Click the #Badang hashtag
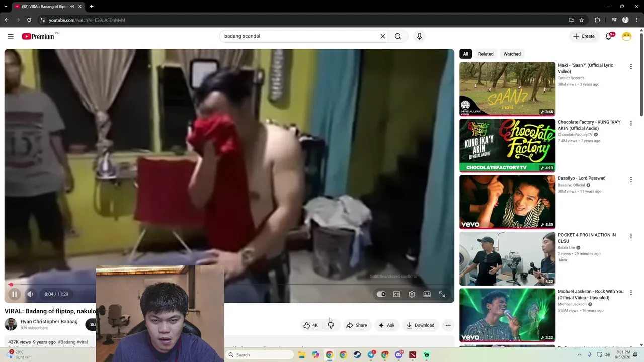644x362 pixels. pyautogui.click(x=66, y=342)
